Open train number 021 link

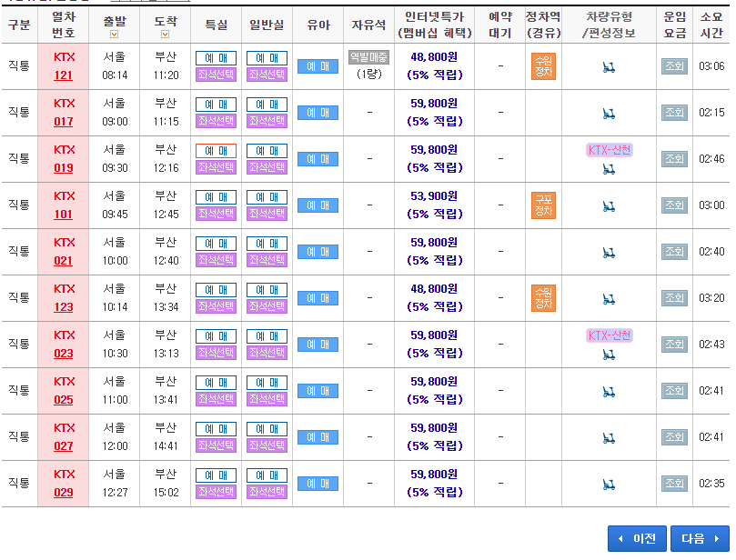pos(64,261)
